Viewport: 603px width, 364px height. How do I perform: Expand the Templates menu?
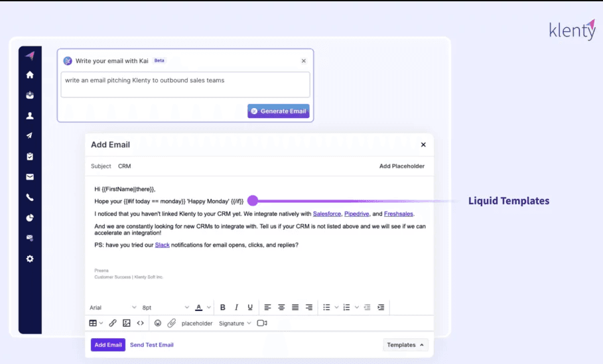pos(405,345)
